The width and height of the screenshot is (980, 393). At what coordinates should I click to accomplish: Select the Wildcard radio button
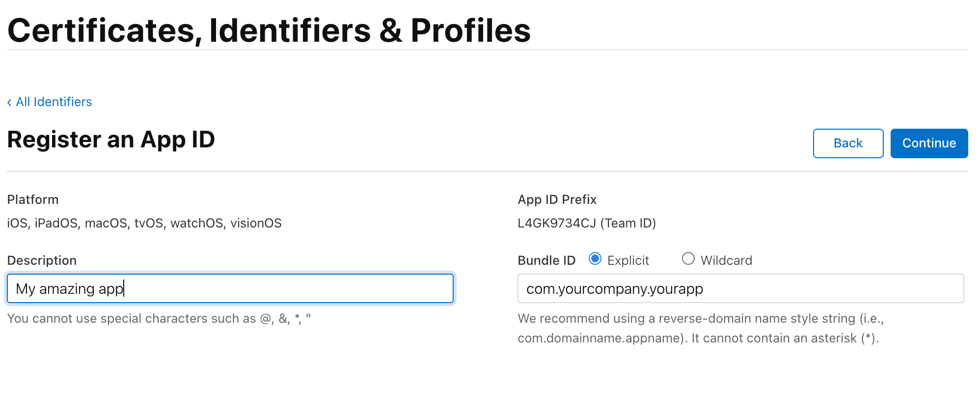click(688, 259)
